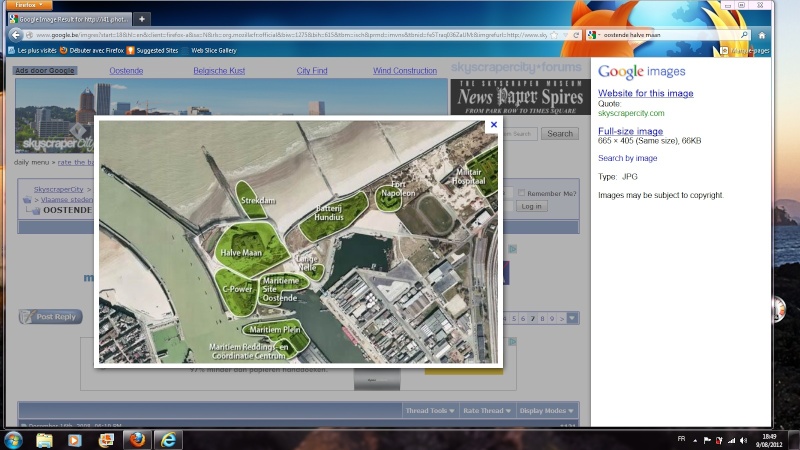This screenshot has width=800, height=450.
Task: Click the Action Center flag icon in the tray
Action: pyautogui.click(x=707, y=440)
